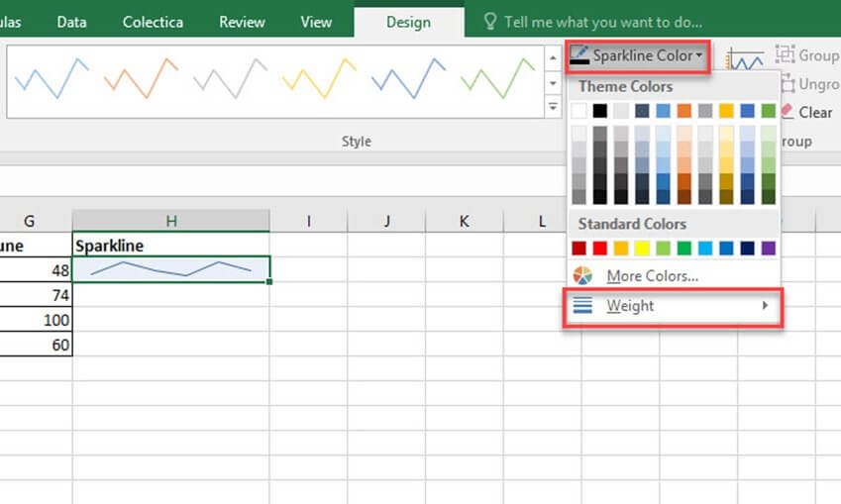Screen dimensions: 841x504
Task: Click the Clear eraser icon
Action: [x=788, y=112]
